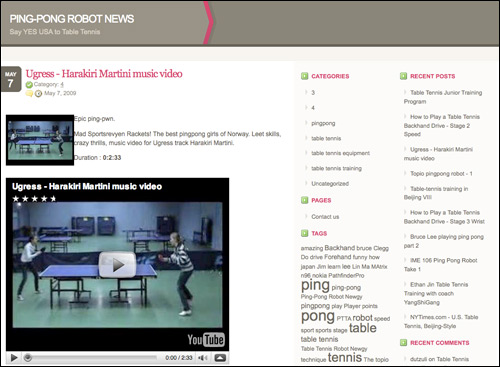
Task: Click the large tennis tag
Action: (345, 357)
